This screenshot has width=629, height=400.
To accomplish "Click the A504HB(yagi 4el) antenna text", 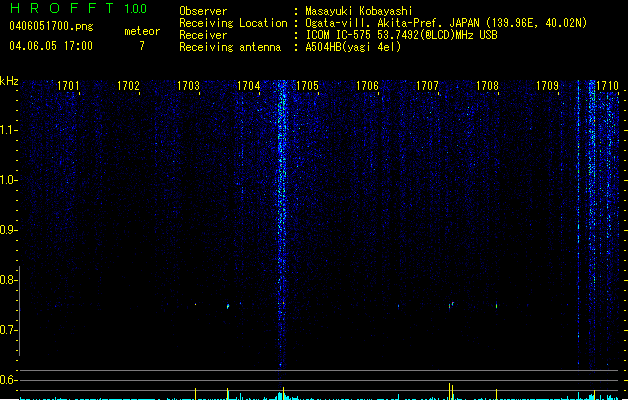I will pyautogui.click(x=353, y=47).
